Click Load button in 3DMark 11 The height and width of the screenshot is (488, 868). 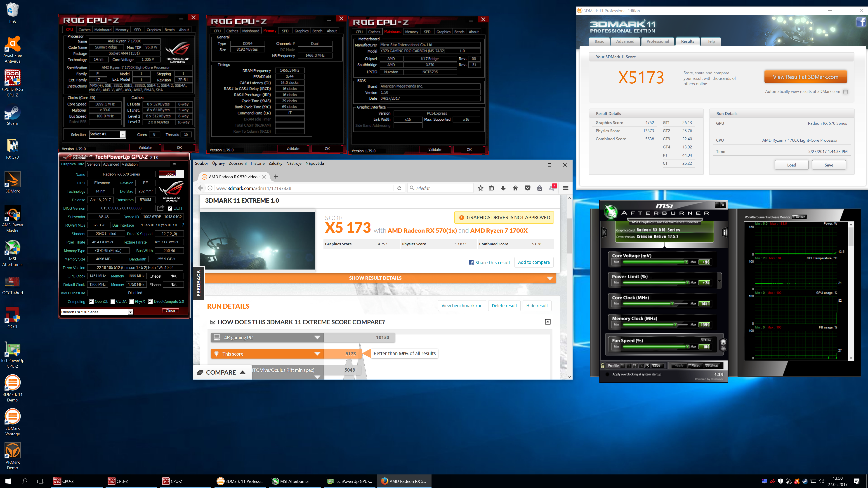(792, 165)
